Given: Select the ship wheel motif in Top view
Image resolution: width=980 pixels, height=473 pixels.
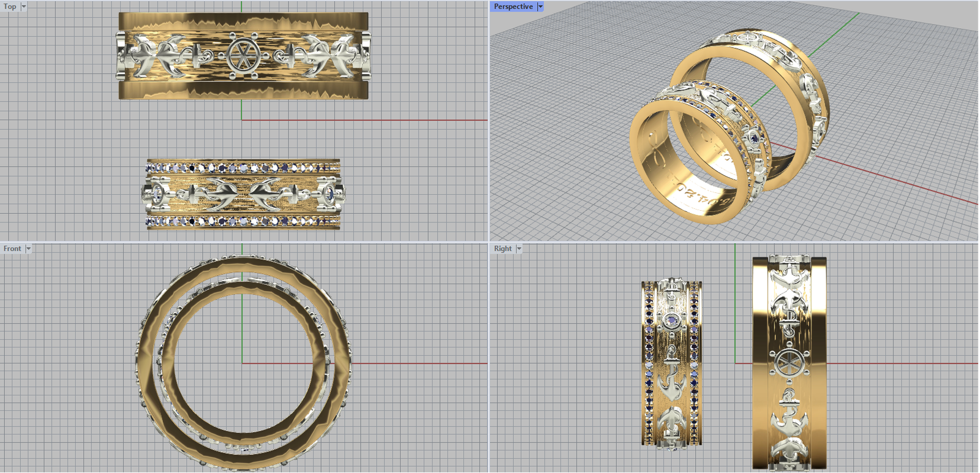Looking at the screenshot, I should [241, 56].
